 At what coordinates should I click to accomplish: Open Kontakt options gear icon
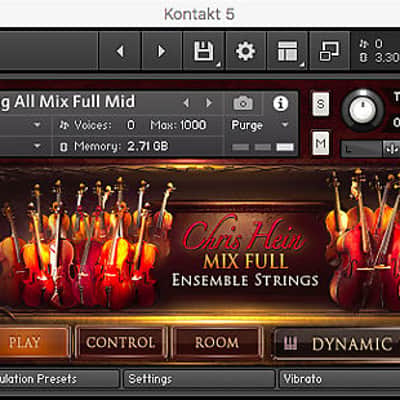(x=246, y=51)
